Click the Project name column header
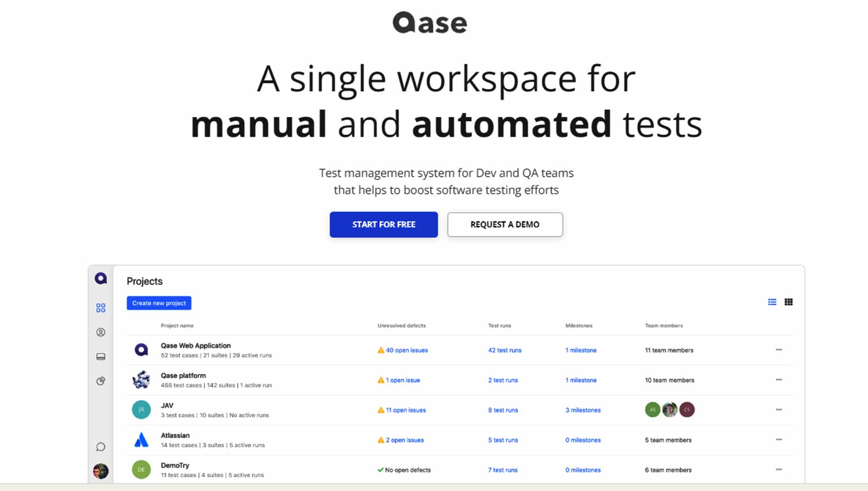 (x=177, y=326)
